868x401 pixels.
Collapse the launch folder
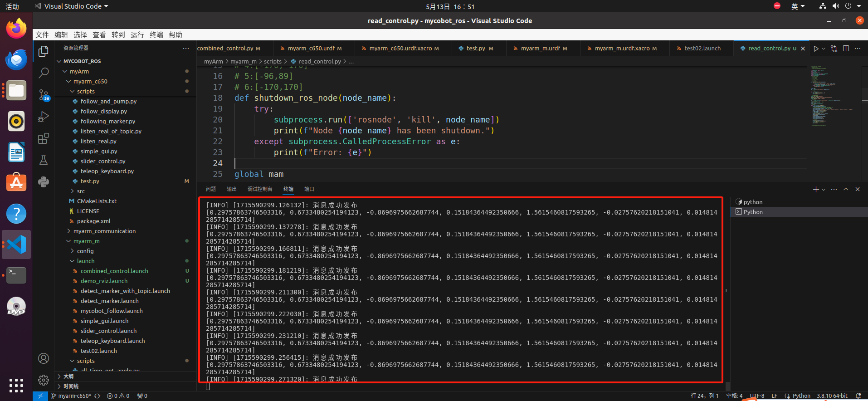(125, 261)
